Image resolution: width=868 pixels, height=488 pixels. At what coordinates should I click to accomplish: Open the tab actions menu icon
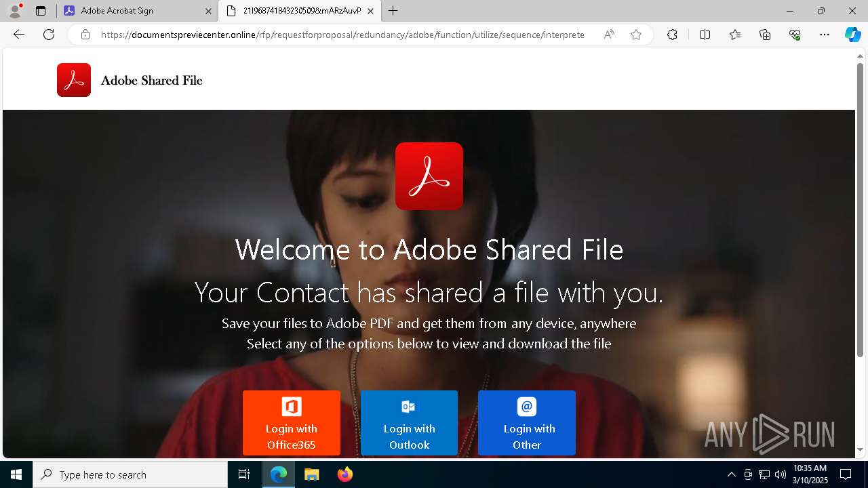[x=41, y=11]
